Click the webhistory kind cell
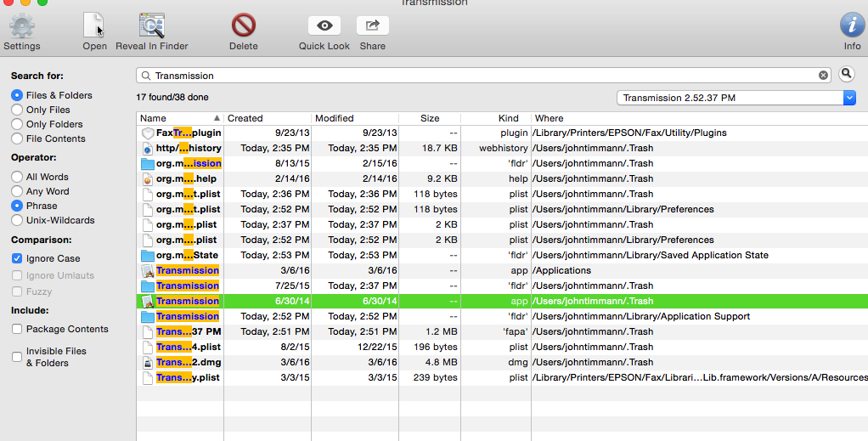 pyautogui.click(x=503, y=149)
